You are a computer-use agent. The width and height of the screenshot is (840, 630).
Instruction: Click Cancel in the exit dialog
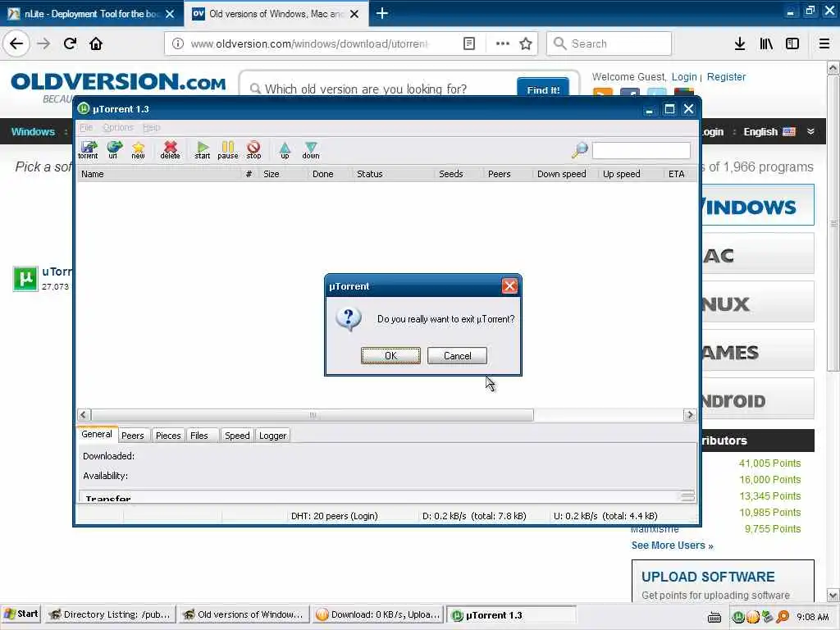click(x=457, y=356)
